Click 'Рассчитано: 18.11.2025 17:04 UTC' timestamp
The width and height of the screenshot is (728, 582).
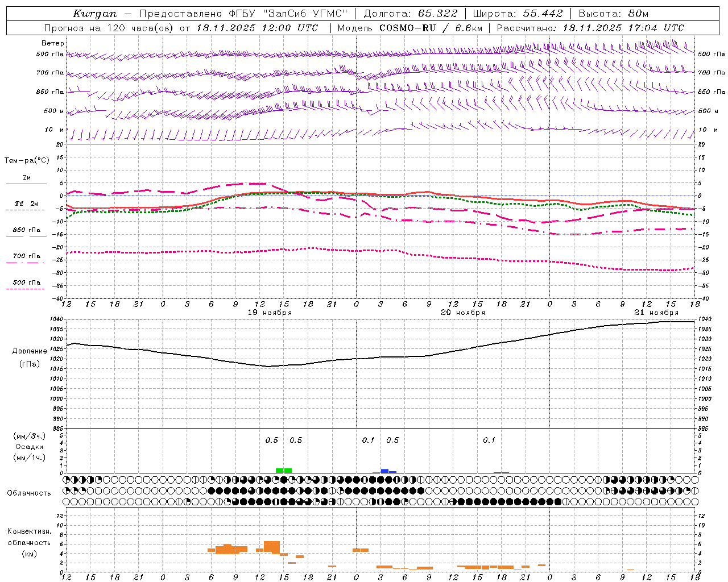590,28
